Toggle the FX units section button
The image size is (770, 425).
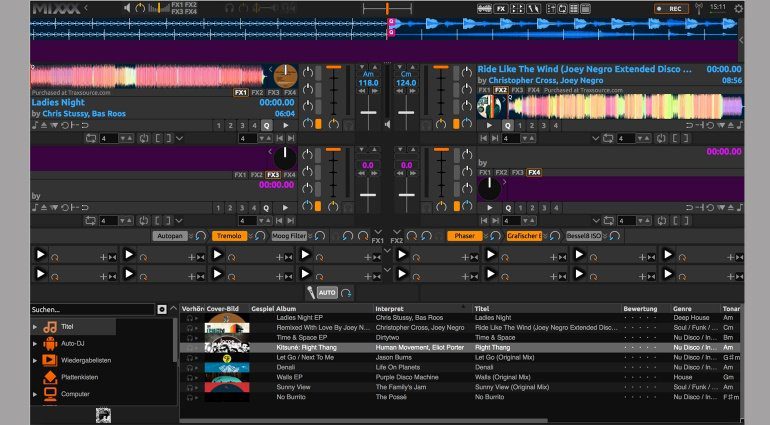500,8
